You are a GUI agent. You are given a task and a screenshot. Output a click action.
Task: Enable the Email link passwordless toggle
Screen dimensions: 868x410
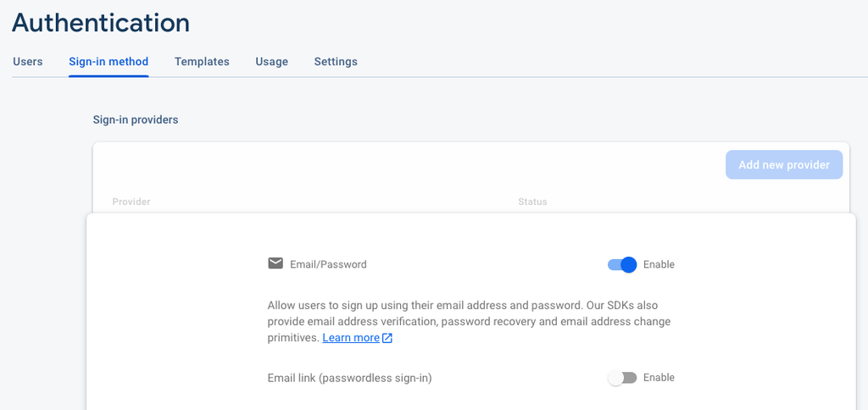click(622, 378)
